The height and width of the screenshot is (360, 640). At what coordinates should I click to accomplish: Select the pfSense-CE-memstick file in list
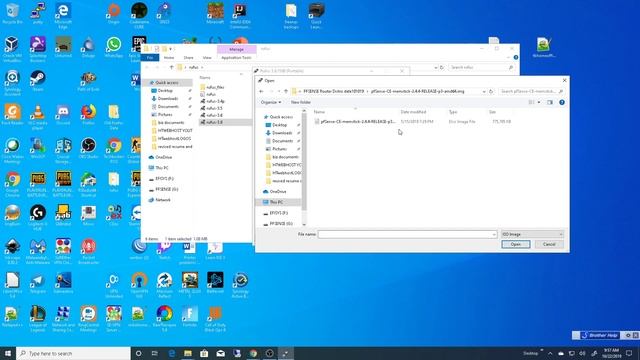click(355, 121)
